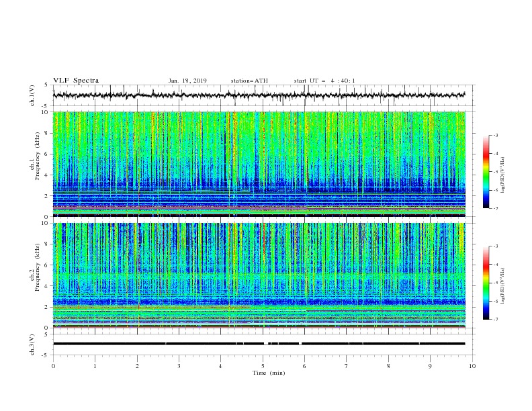Viewport: 532px width, 411px height.
Task: Click the "-7" tick on ch.1 colorbar
Action: click(496, 208)
